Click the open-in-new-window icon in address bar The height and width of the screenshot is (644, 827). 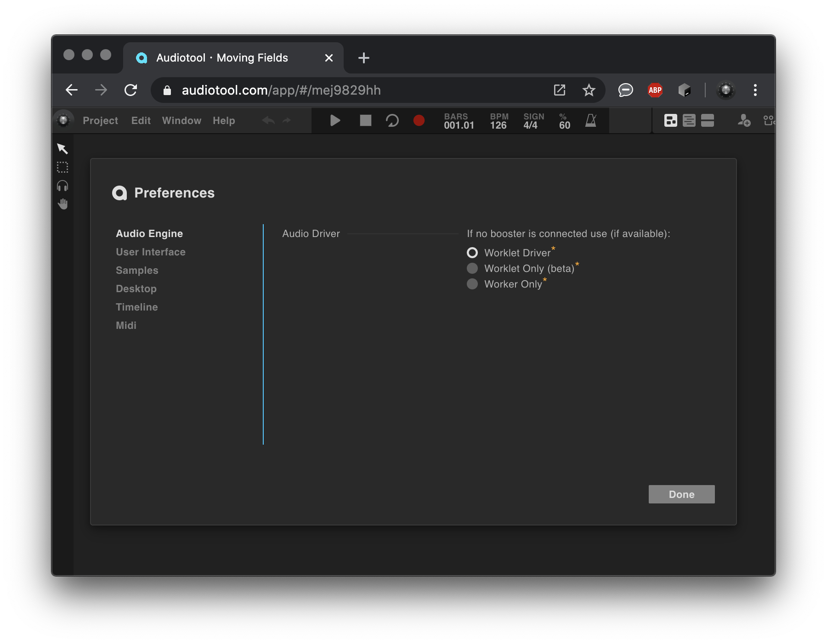click(560, 90)
